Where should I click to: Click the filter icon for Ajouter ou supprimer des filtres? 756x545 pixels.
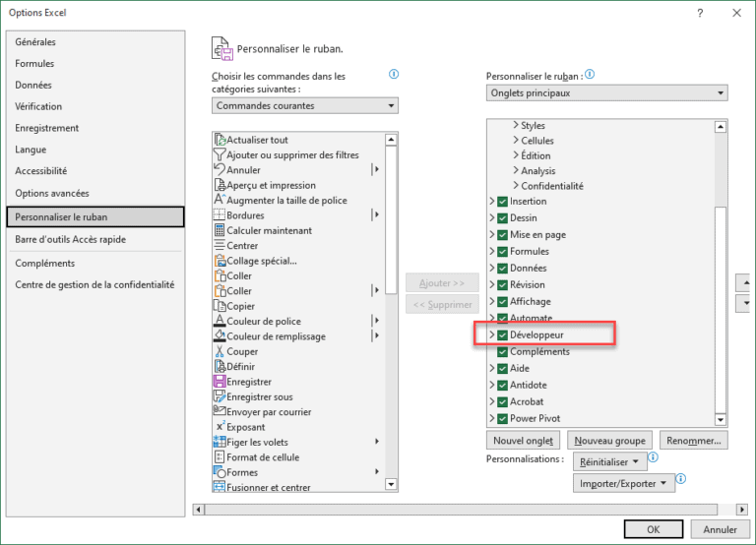click(x=220, y=154)
